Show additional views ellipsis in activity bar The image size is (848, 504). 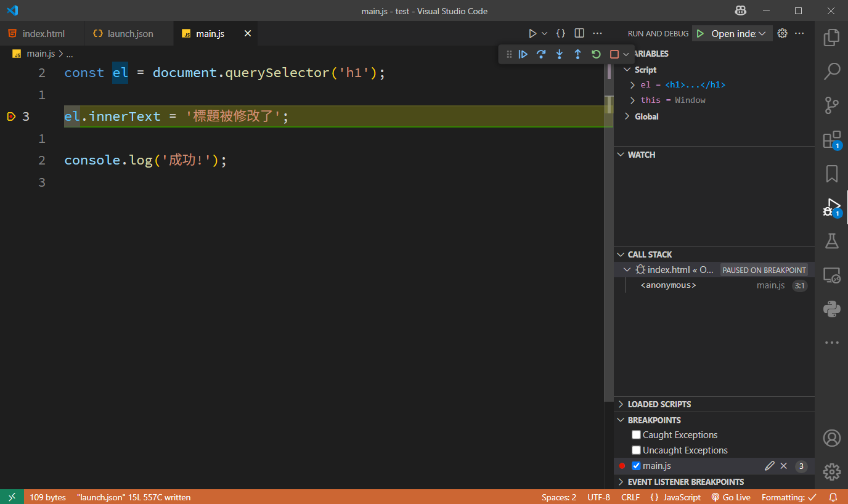coord(832,343)
